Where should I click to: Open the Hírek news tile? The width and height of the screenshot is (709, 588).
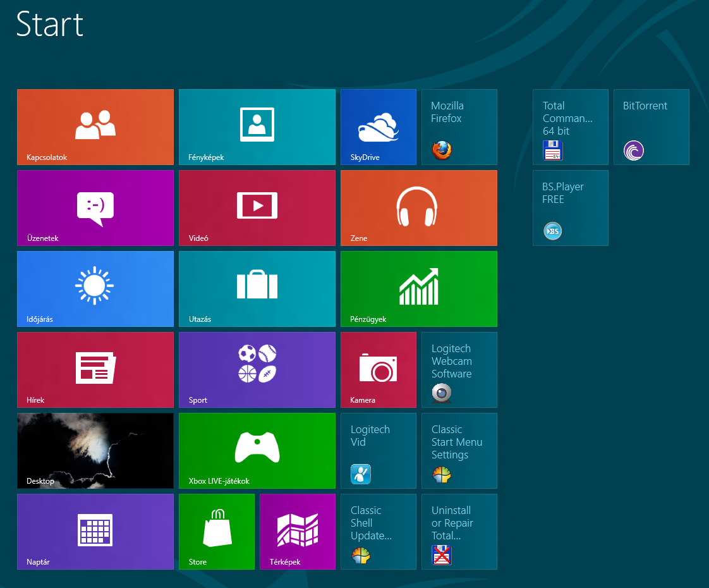click(x=95, y=370)
